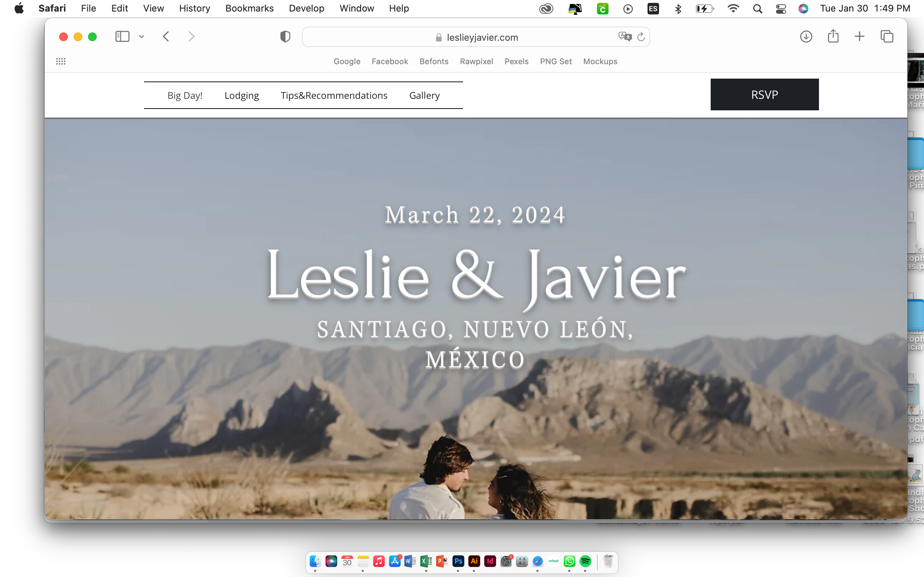Open the Develop menu
Screen dimensions: 924x577
pyautogui.click(x=306, y=8)
